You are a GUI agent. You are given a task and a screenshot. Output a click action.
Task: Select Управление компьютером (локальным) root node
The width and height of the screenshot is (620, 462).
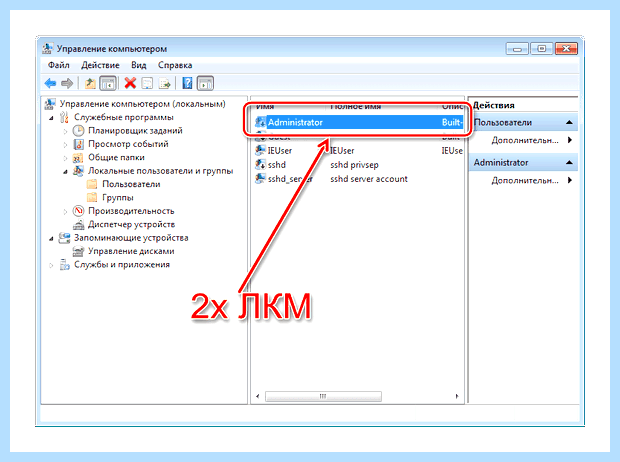coord(142,104)
